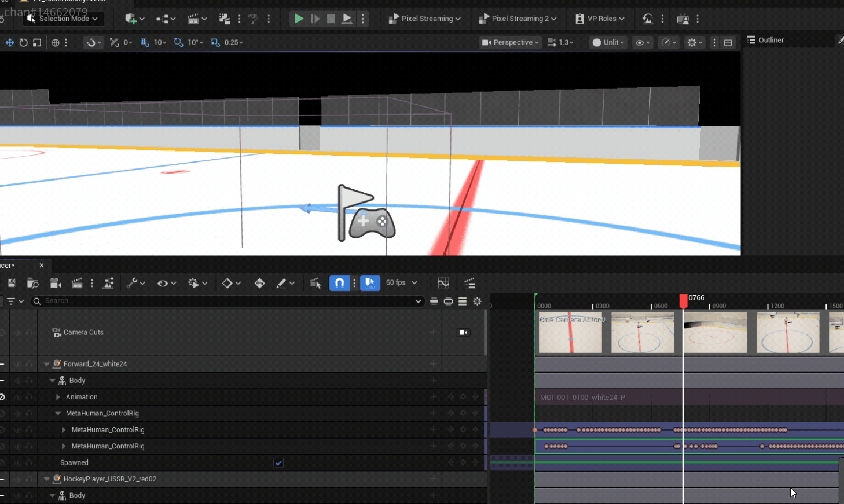Collapse the Forward_24_white24 track
This screenshot has width=844, height=504.
[x=47, y=364]
